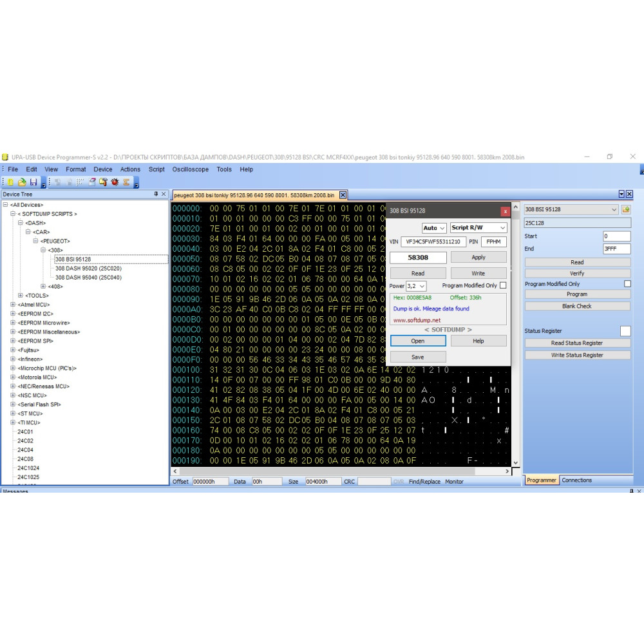The image size is (644, 644).
Task: Toggle Program Modified Only in Programmer panel
Action: coord(627,284)
